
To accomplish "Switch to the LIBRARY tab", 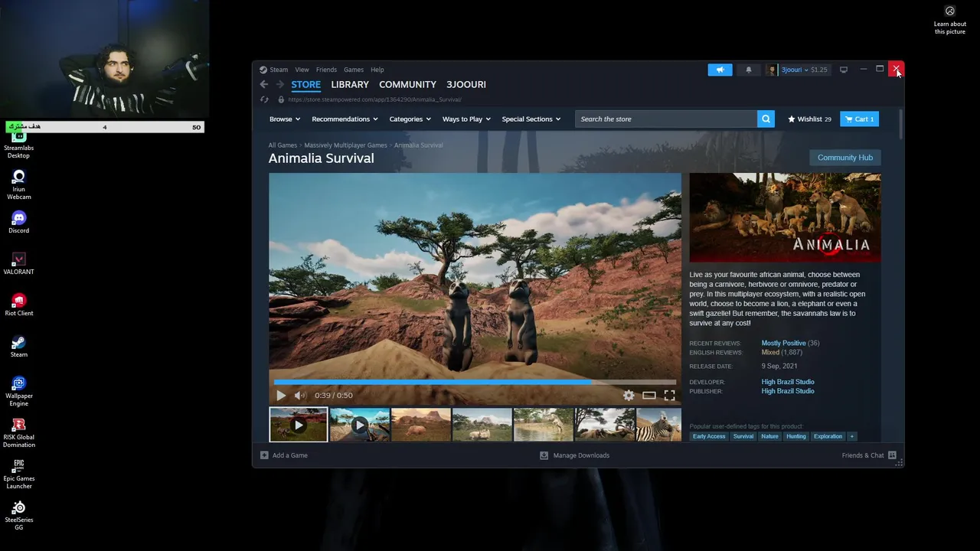I will click(350, 84).
